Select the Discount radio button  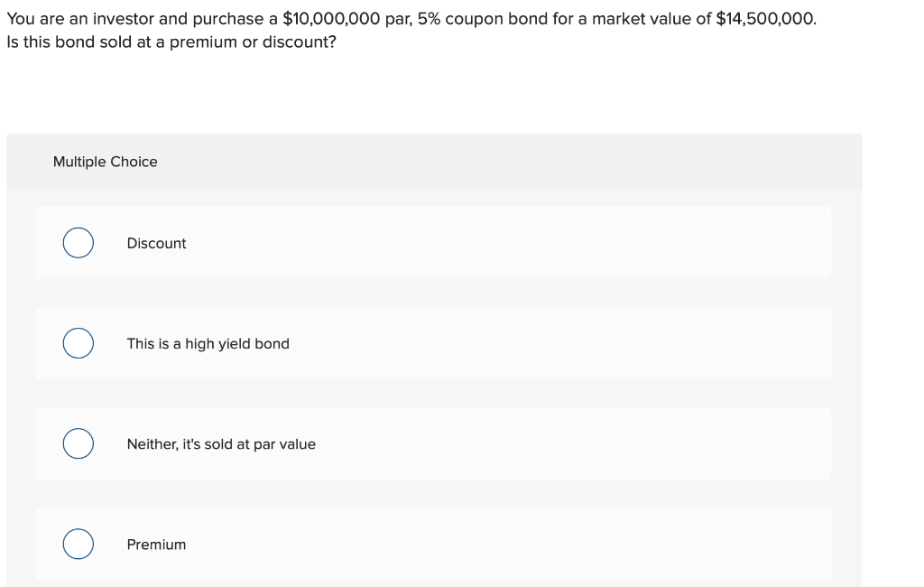(79, 243)
